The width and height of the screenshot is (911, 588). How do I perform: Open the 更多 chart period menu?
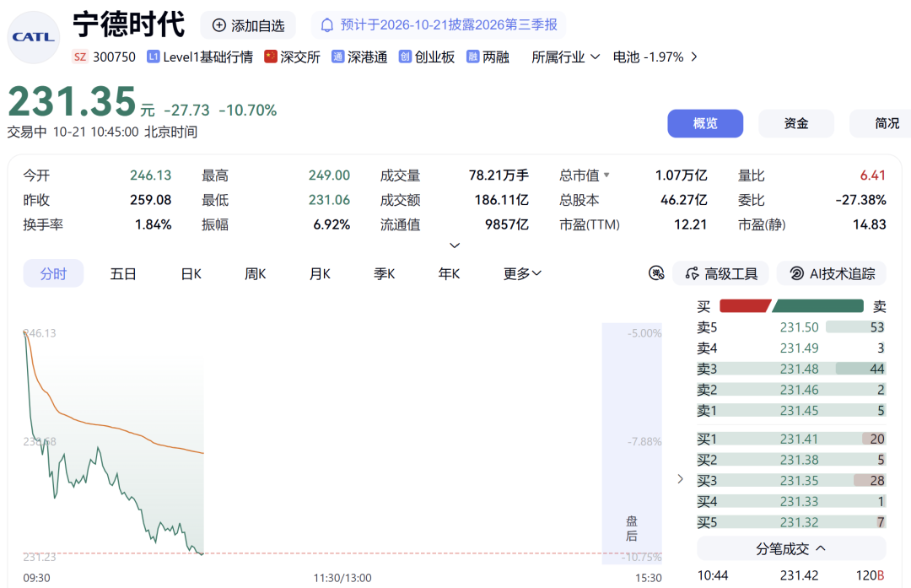click(522, 273)
